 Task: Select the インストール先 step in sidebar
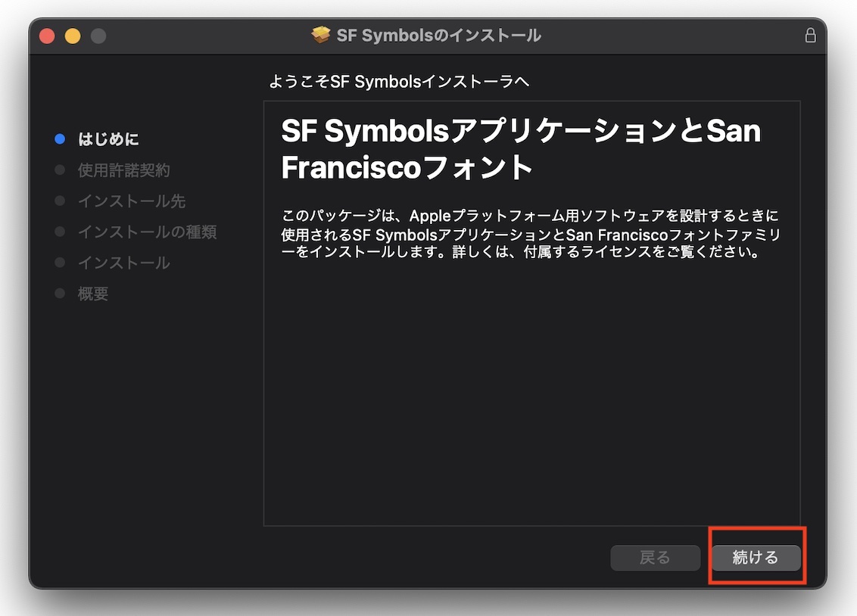click(x=132, y=201)
